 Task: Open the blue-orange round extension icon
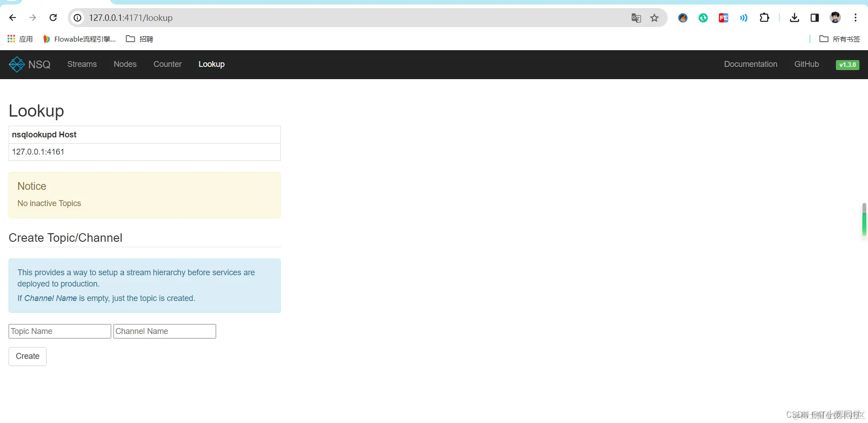click(x=683, y=18)
